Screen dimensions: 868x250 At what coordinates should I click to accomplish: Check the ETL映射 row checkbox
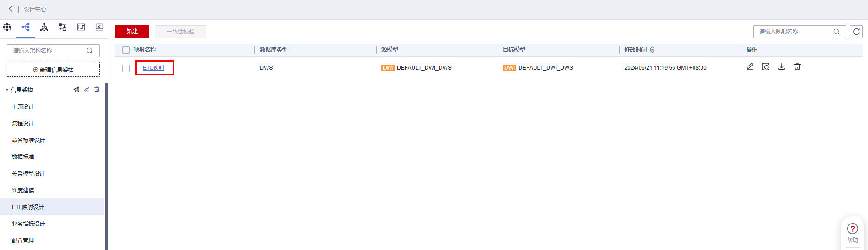click(126, 68)
